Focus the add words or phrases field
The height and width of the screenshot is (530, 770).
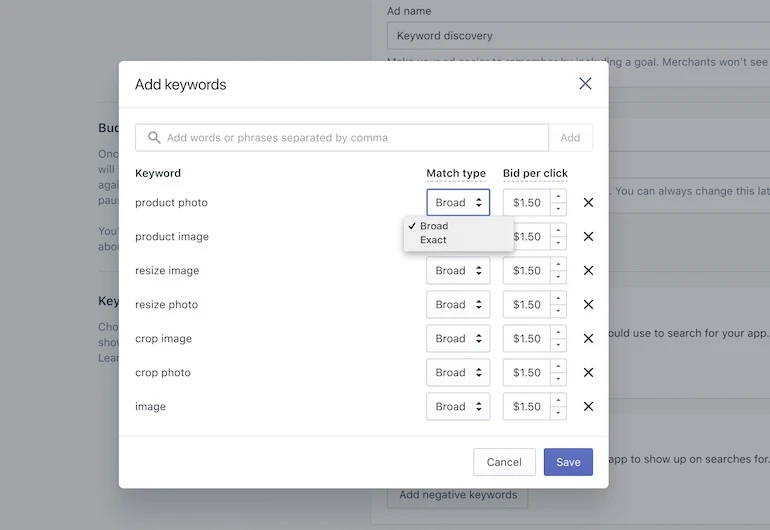pyautogui.click(x=342, y=138)
